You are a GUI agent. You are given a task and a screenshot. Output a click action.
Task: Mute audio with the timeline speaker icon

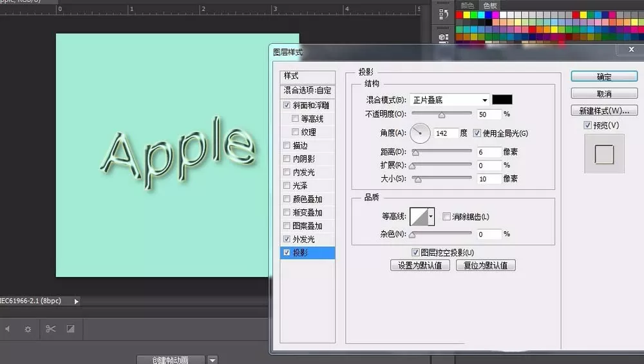(x=7, y=329)
